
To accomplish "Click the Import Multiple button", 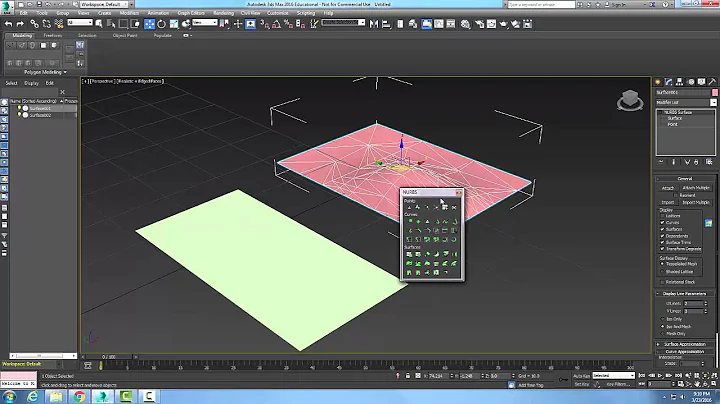I will click(696, 202).
